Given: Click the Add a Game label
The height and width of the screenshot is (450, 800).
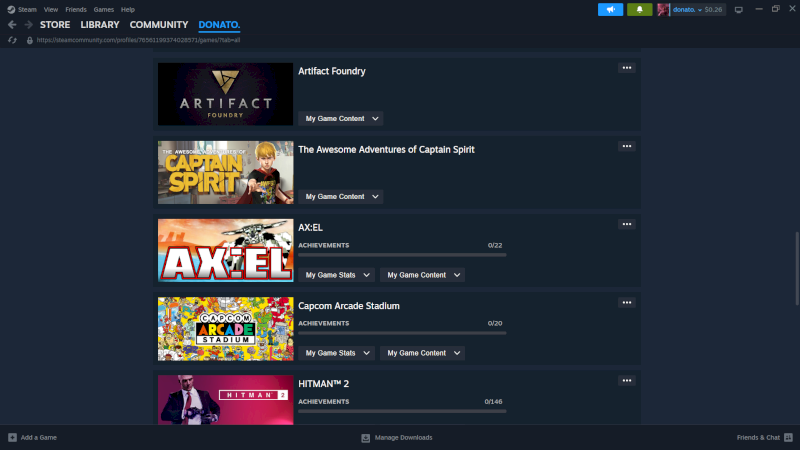Looking at the screenshot, I should [x=39, y=438].
